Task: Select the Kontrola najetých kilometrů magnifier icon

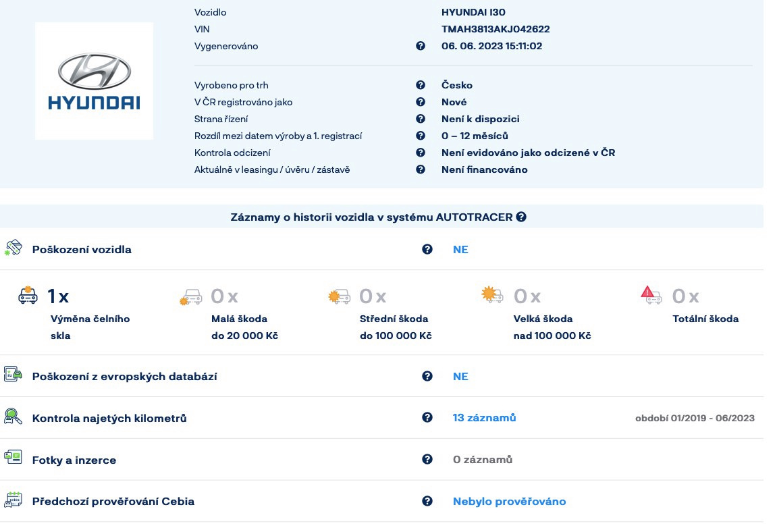Action: pos(14,417)
